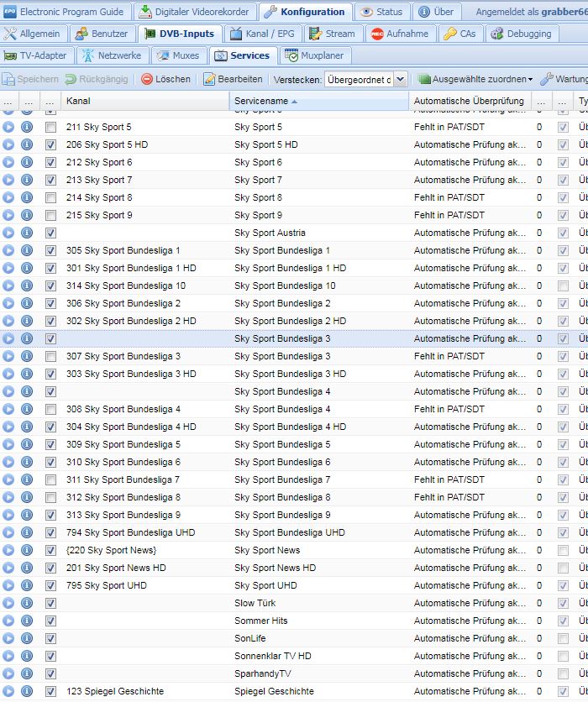This screenshot has height=702, width=588.
Task: Open info for Sky Sport Bundesliga 2 HD
Action: 27,321
